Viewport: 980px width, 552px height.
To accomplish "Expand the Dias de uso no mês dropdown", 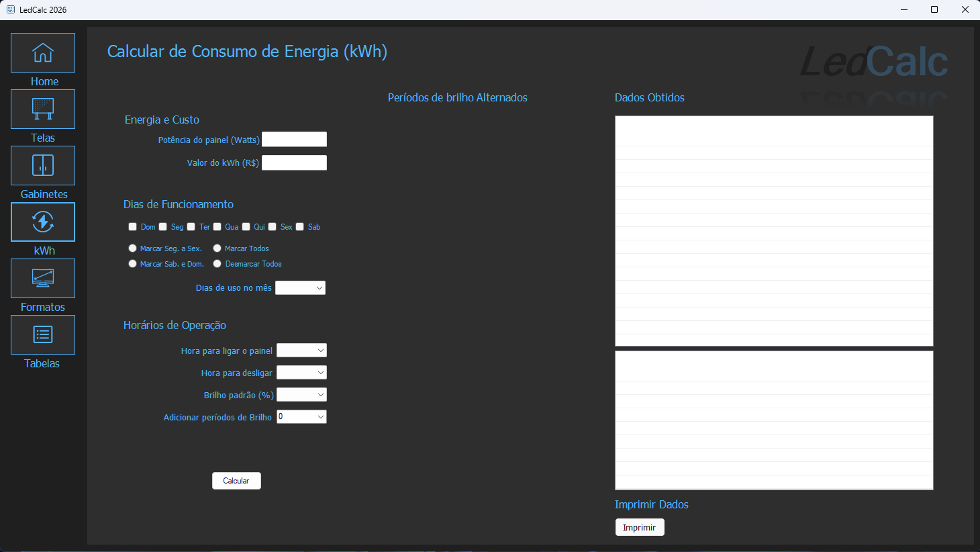I will (300, 288).
